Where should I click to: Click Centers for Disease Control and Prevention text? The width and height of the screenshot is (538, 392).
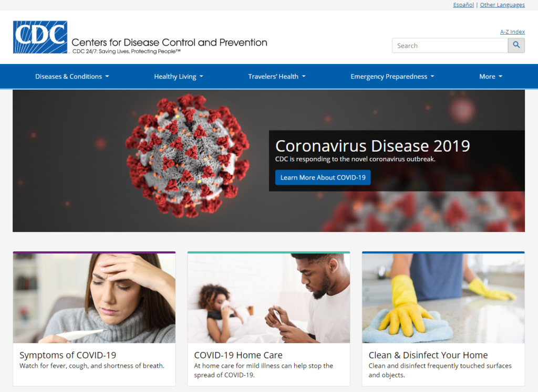[169, 43]
